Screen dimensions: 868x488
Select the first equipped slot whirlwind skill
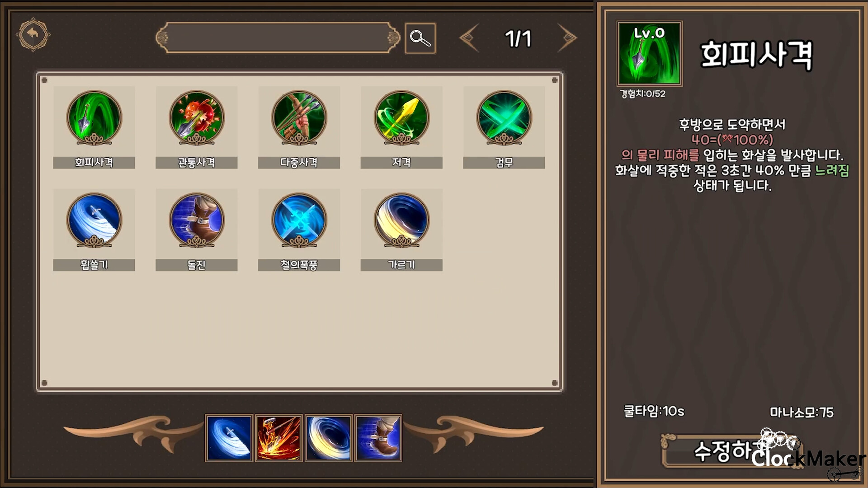pyautogui.click(x=229, y=438)
